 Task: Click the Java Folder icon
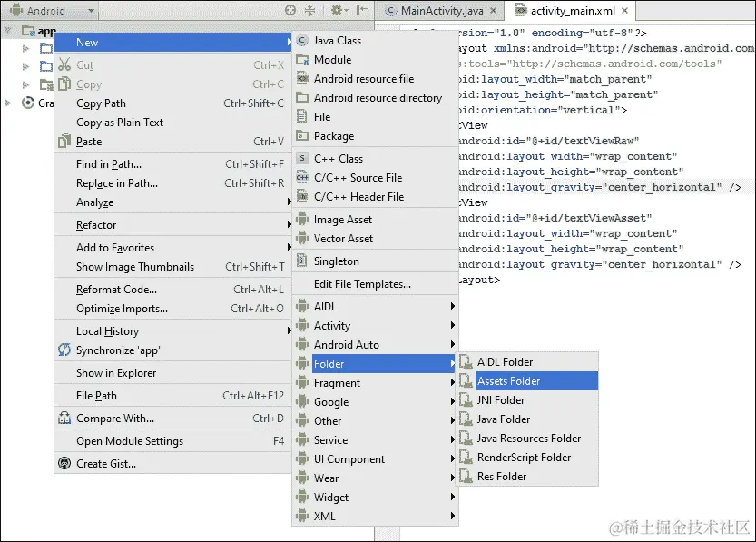point(466,419)
